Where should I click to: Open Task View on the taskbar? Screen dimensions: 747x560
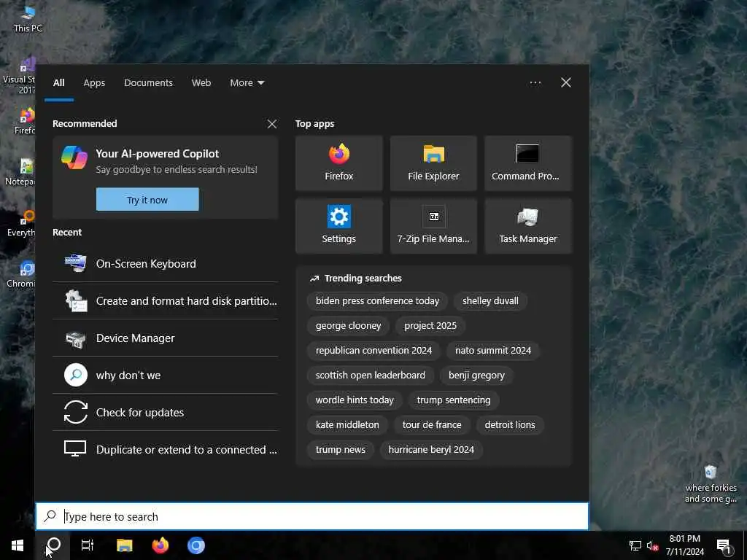(88, 545)
